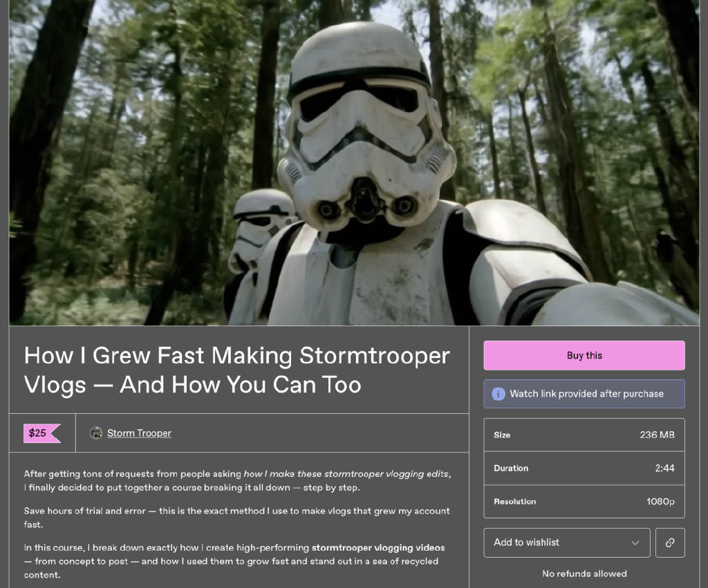Copy product link with the chain icon
The width and height of the screenshot is (708, 588).
(x=669, y=542)
